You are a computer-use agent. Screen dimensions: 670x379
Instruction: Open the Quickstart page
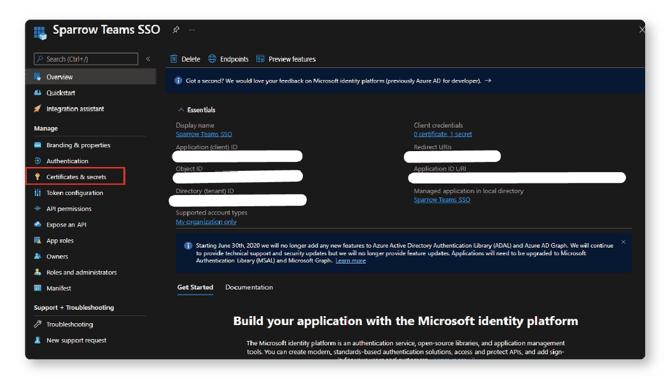click(x=61, y=93)
